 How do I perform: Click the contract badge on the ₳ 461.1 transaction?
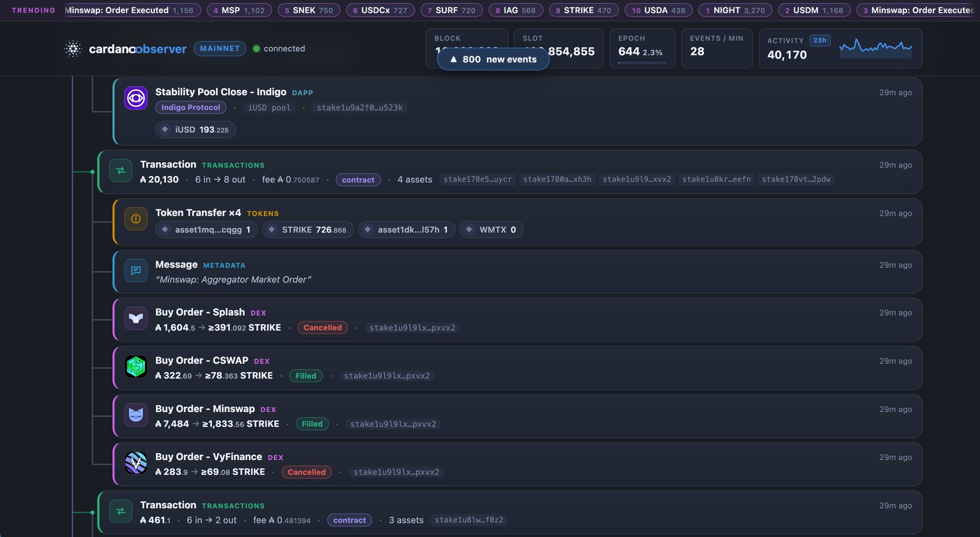pos(349,520)
